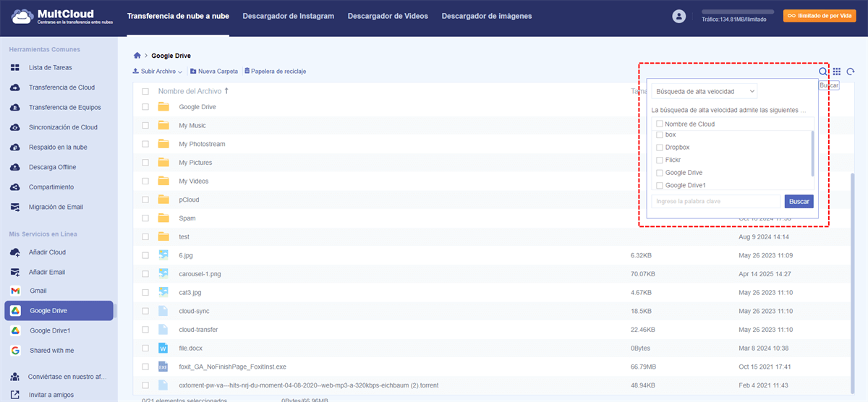The image size is (868, 402).
Task: Click cloud-transfer file name
Action: pos(198,330)
